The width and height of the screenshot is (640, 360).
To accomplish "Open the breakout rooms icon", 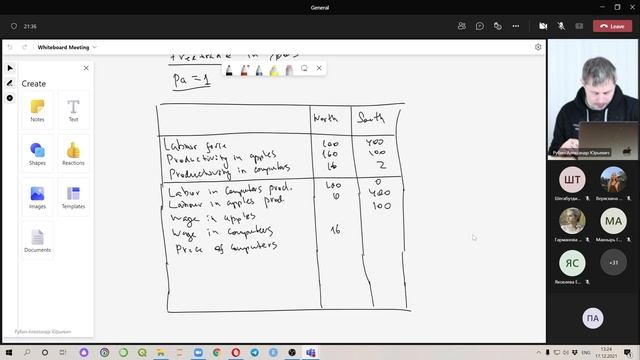I will pos(497,26).
